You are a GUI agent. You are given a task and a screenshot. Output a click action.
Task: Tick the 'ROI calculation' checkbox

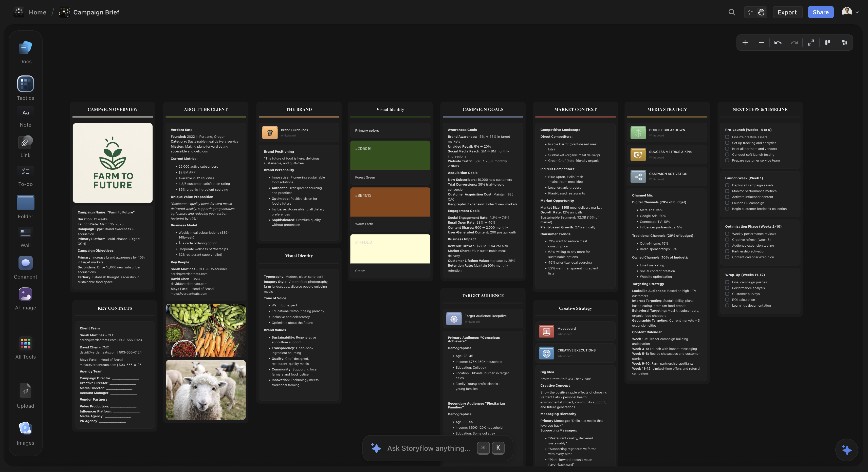(727, 300)
